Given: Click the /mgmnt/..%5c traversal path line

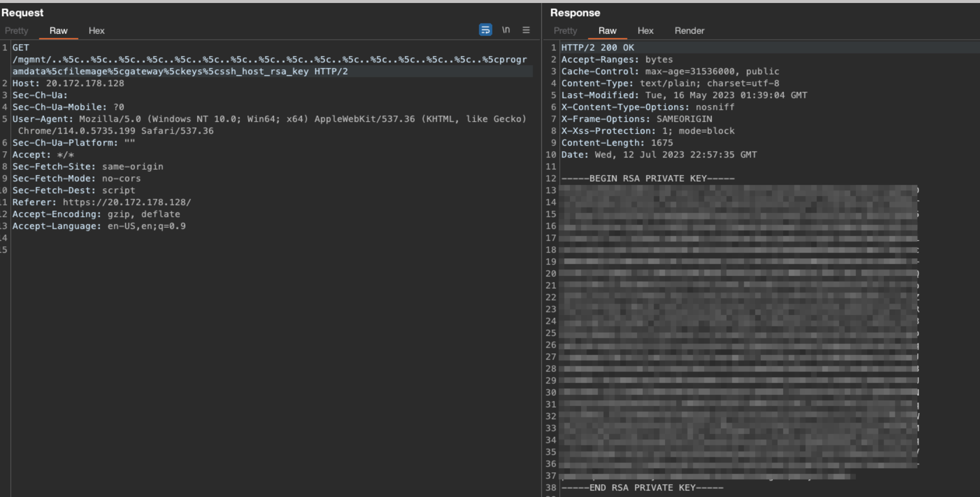Looking at the screenshot, I should point(270,59).
